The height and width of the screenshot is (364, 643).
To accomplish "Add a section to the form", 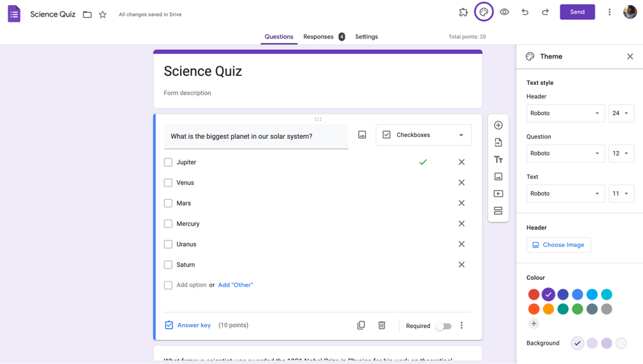I will [x=498, y=211].
